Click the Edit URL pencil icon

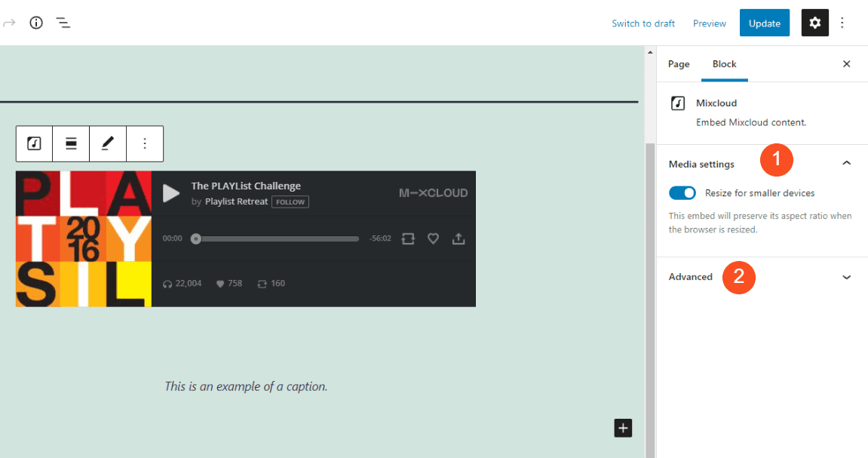108,143
